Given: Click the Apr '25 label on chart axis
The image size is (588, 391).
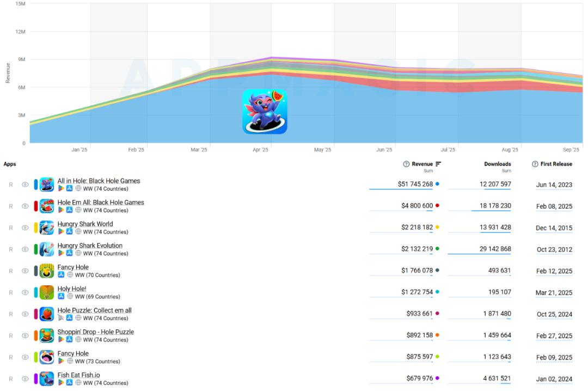Looking at the screenshot, I should (260, 150).
